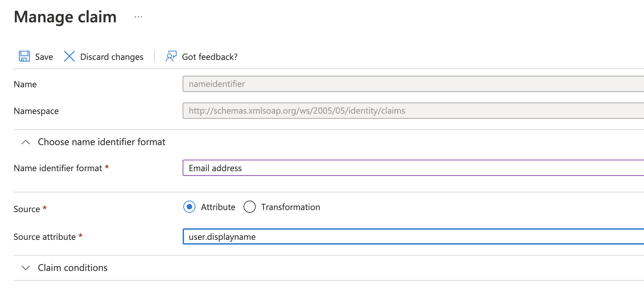Click the Attribute option label

(218, 207)
